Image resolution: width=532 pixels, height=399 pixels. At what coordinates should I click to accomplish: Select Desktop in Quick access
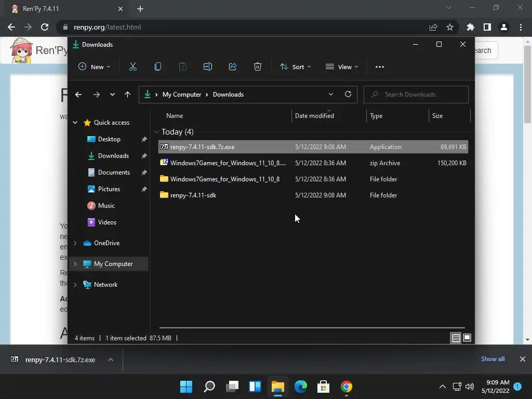coord(109,139)
